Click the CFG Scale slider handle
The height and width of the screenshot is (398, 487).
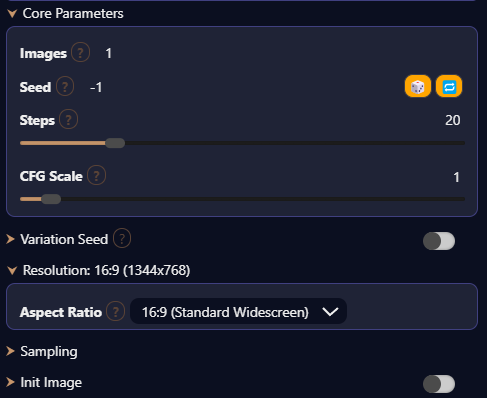coord(51,199)
